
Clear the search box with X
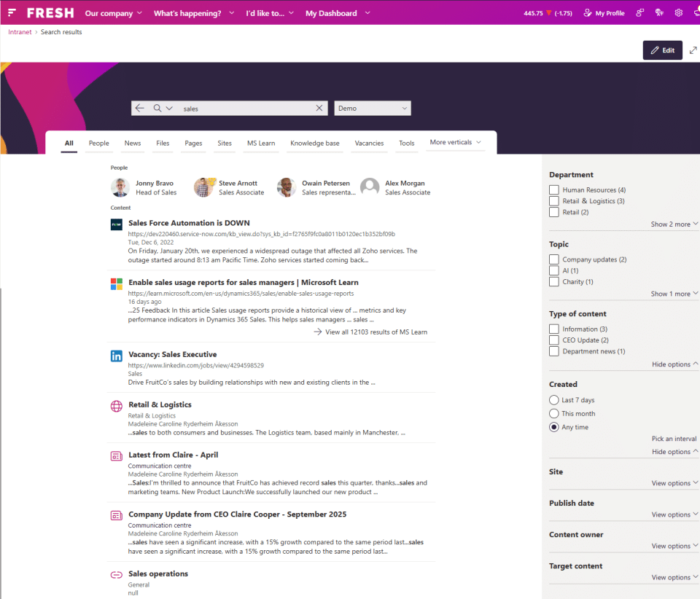[x=319, y=108]
